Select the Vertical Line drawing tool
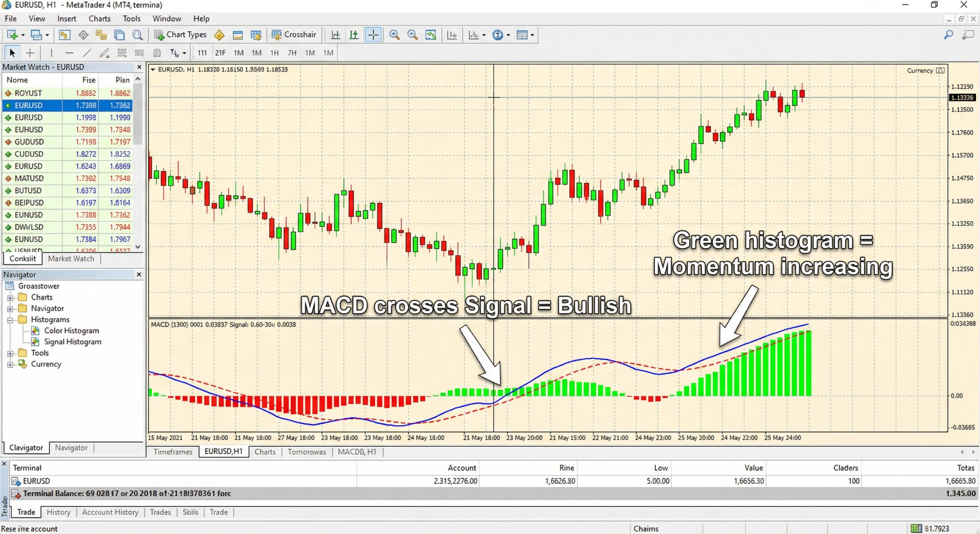The width and height of the screenshot is (980, 534). 51,52
